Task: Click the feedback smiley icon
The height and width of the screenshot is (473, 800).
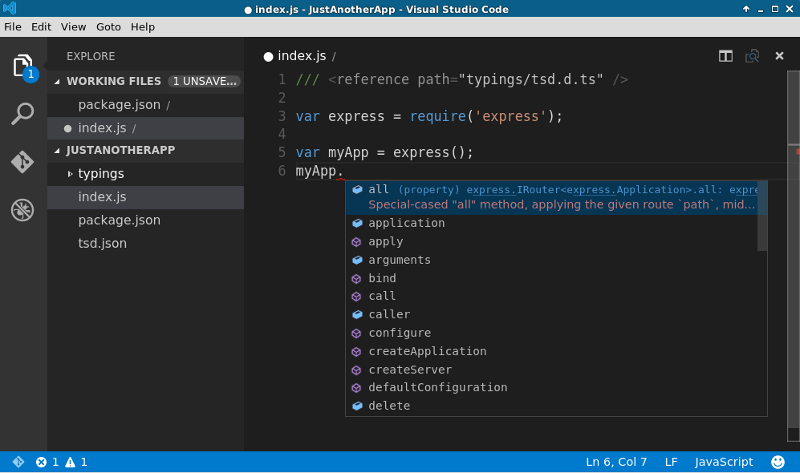Action: pyautogui.click(x=778, y=462)
